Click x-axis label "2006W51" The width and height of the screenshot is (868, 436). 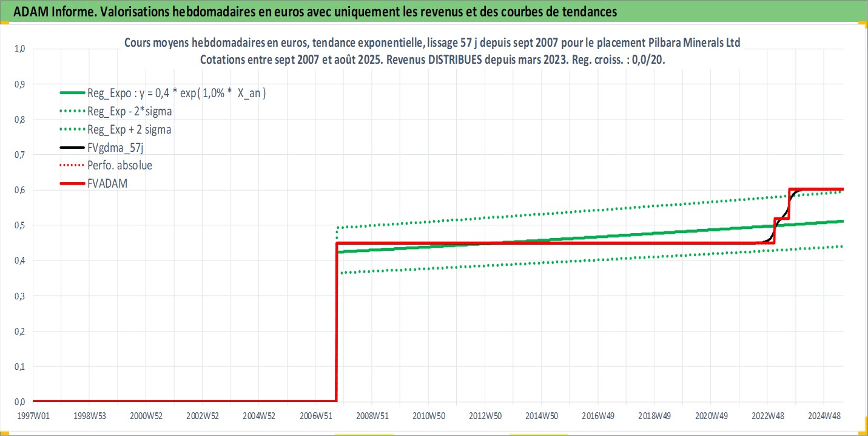click(315, 416)
